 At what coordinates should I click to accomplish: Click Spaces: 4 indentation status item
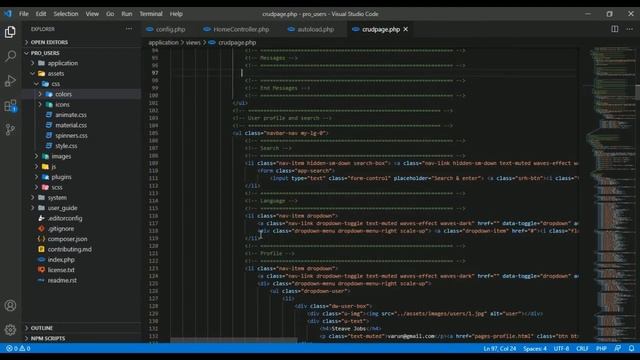(x=535, y=348)
